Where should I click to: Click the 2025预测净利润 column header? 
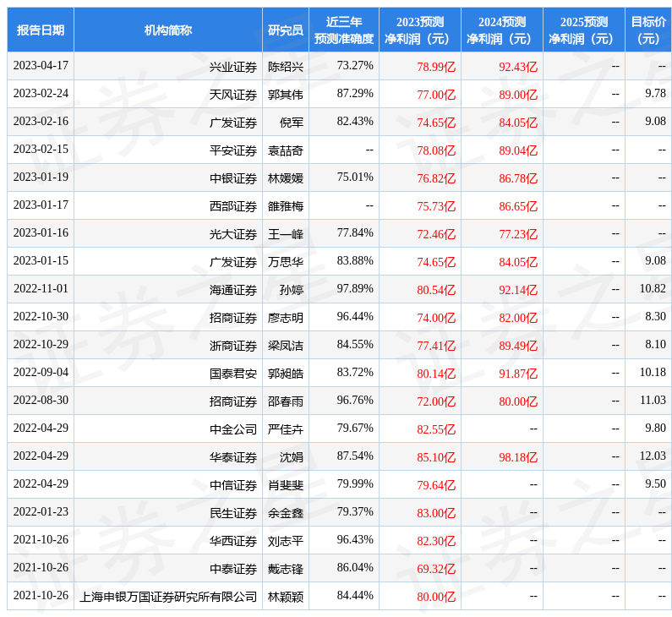(584, 30)
